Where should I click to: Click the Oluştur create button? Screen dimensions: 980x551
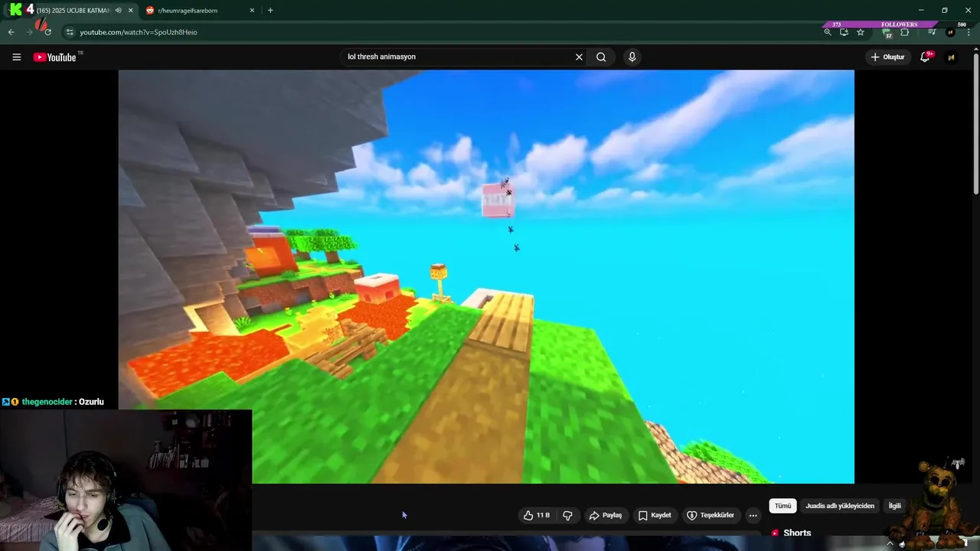point(887,57)
